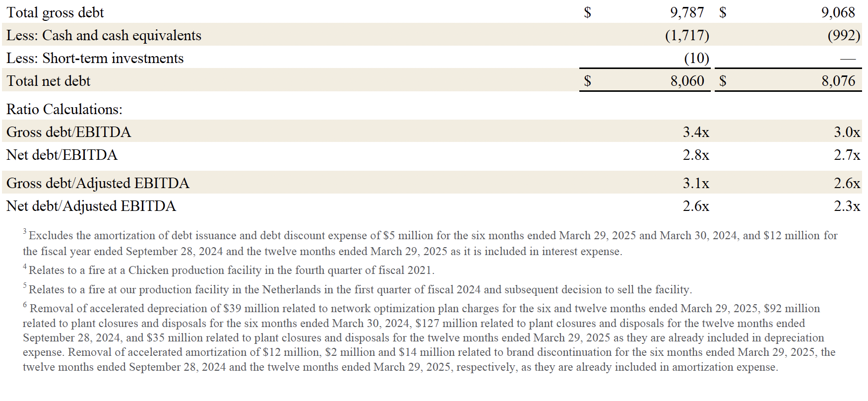Image resolution: width=868 pixels, height=401 pixels.
Task: Select the Less: Short-term investments label
Action: [x=95, y=58]
